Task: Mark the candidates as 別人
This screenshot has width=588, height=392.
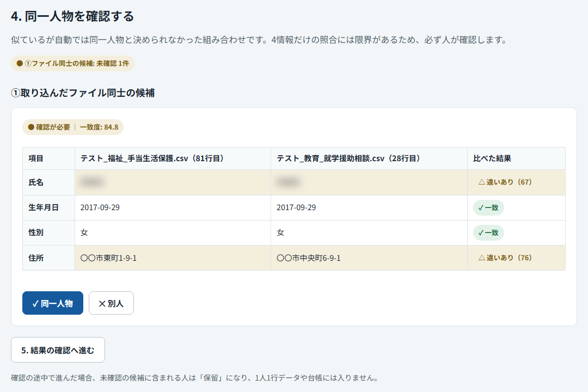Action: pos(111,303)
